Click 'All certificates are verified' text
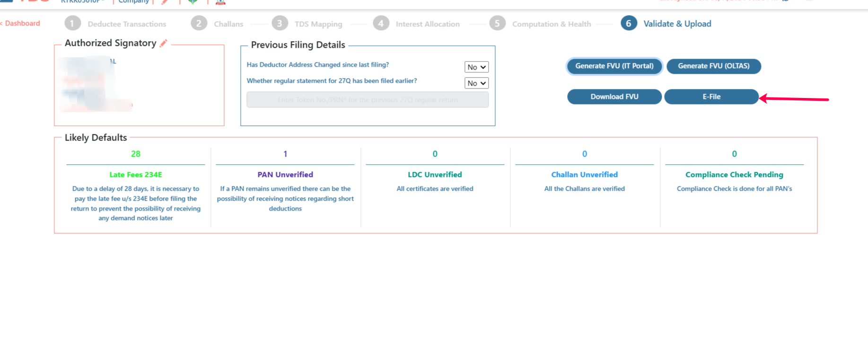The height and width of the screenshot is (346, 868). click(x=435, y=189)
